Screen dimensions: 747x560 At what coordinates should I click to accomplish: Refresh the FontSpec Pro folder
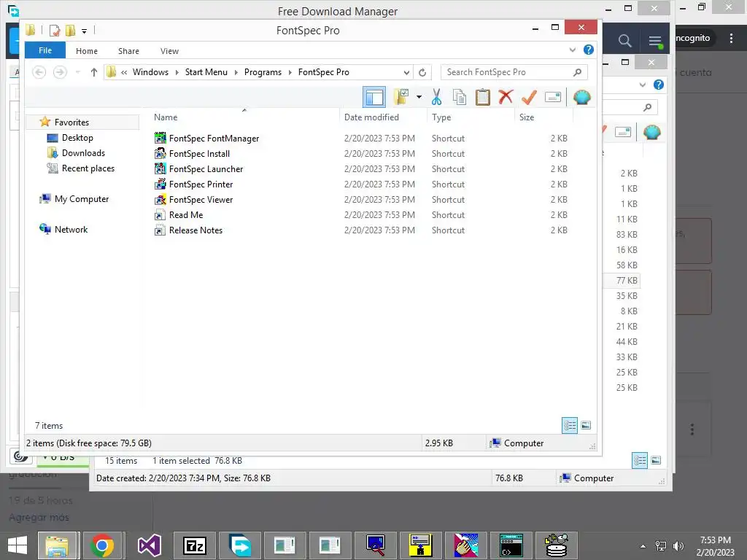(x=422, y=72)
